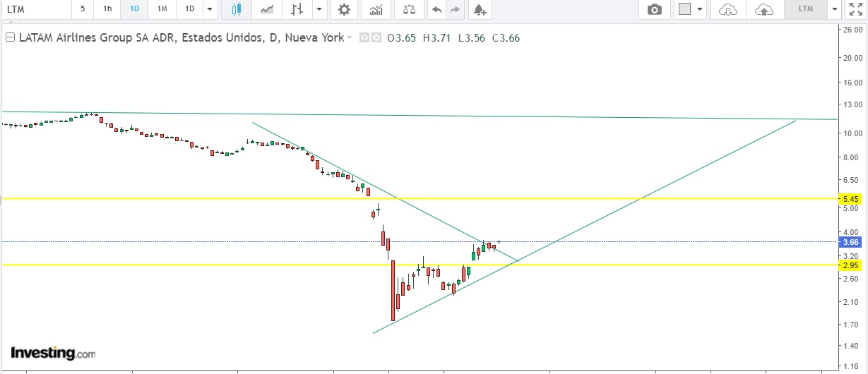Open the indicators panel icon
The image size is (868, 374).
[376, 9]
